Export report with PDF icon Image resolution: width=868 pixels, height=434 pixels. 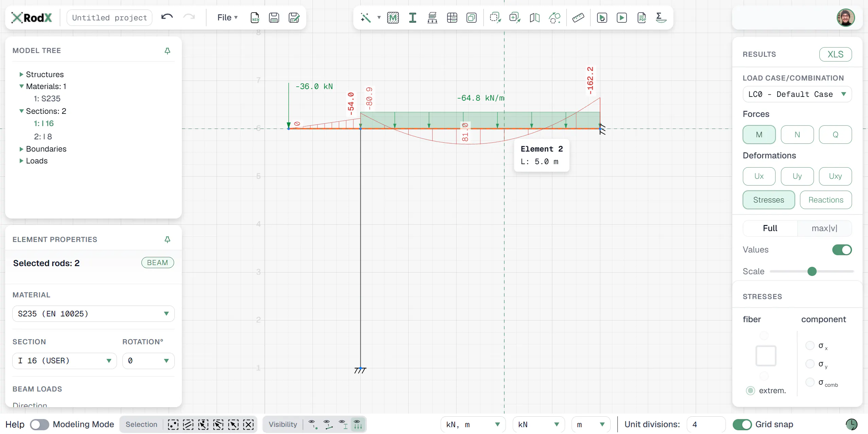coord(642,17)
